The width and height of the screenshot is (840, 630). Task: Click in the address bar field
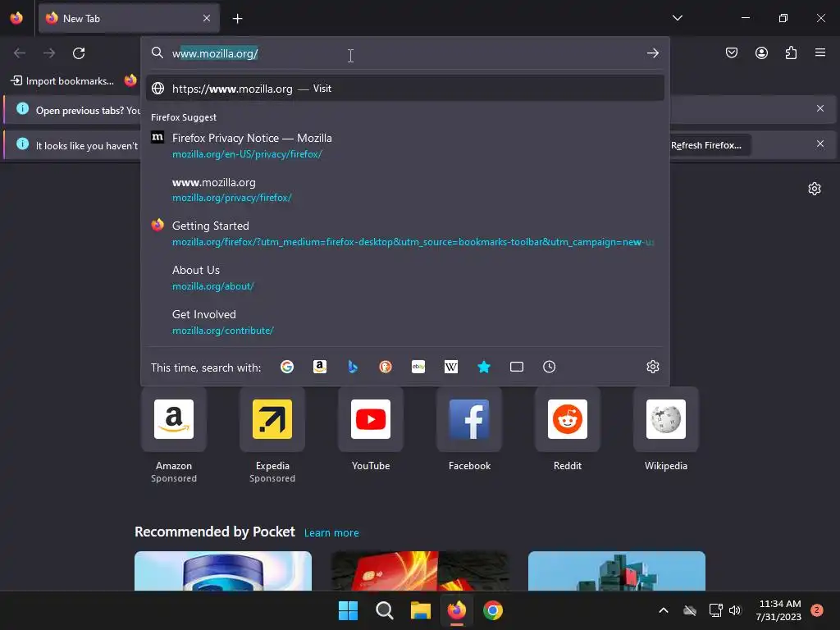[404, 53]
